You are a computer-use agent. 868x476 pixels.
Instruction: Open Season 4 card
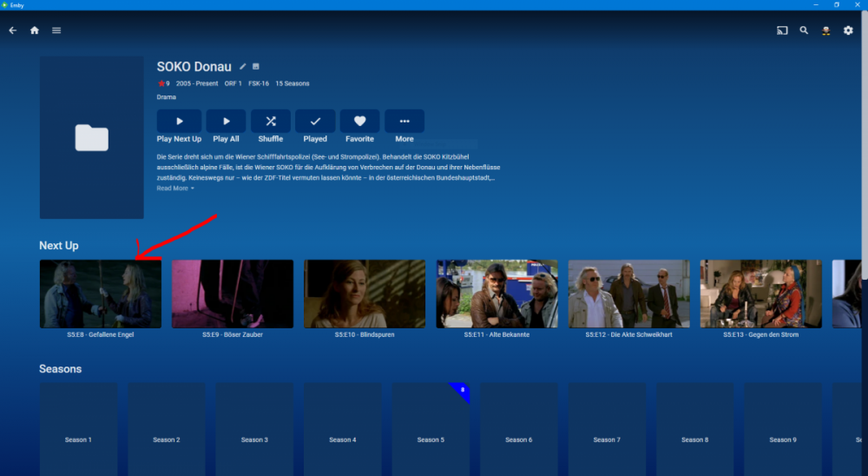pyautogui.click(x=343, y=429)
